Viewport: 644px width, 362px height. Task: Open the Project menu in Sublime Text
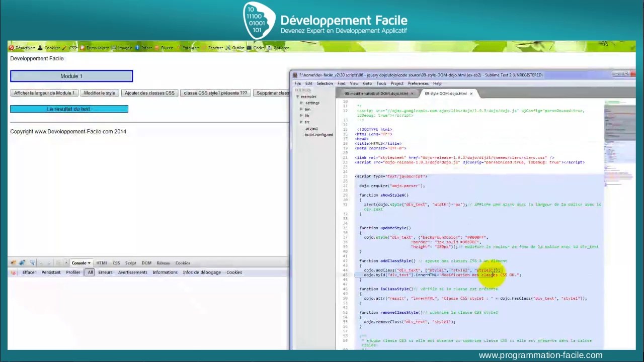[397, 83]
